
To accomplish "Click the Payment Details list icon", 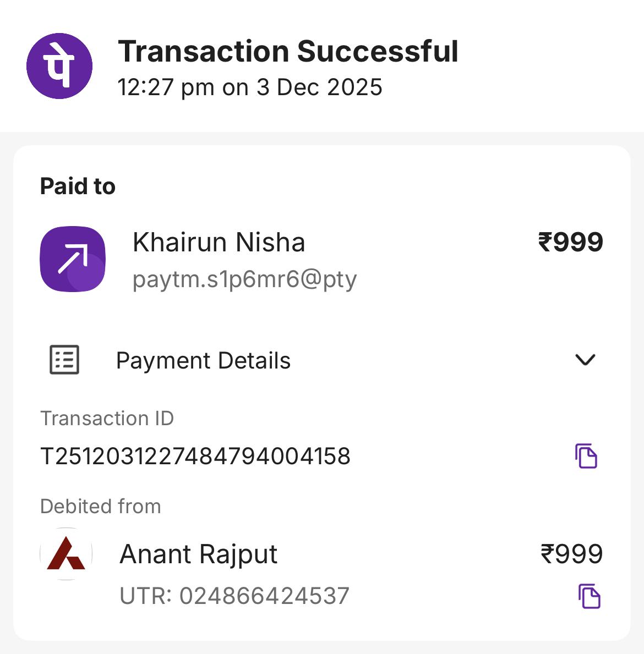I will click(64, 360).
